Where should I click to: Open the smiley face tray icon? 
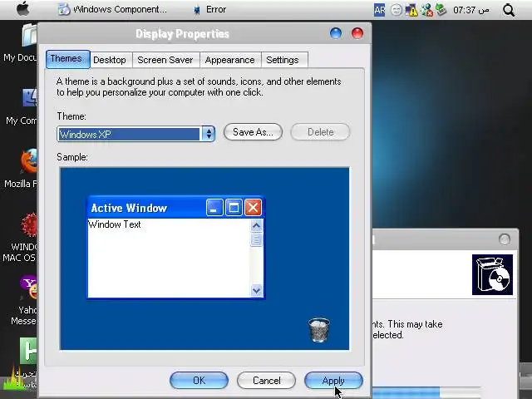pos(396,10)
